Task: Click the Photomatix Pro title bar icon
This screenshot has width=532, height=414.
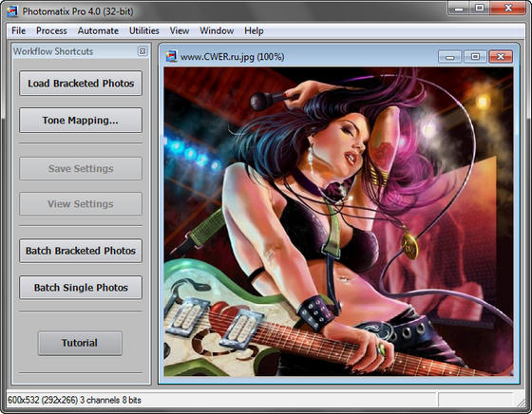Action: [x=12, y=11]
